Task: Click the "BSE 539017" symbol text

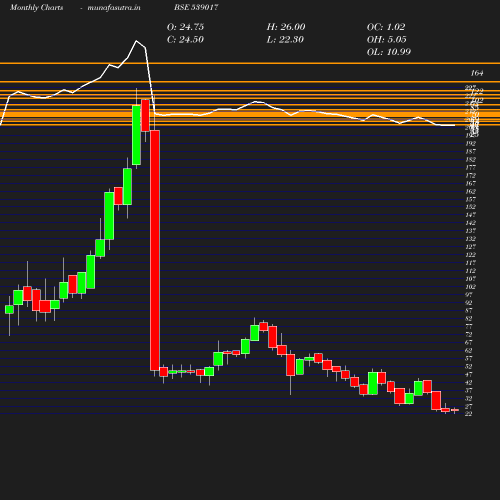Action: click(x=196, y=7)
